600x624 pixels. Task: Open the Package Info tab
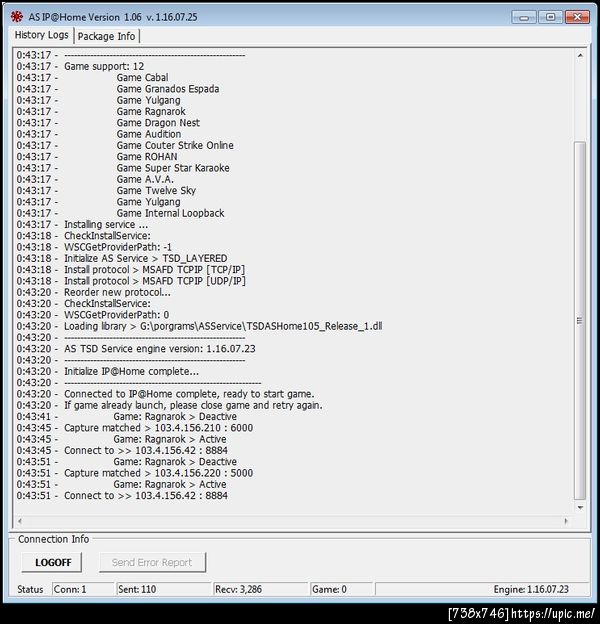pos(106,36)
